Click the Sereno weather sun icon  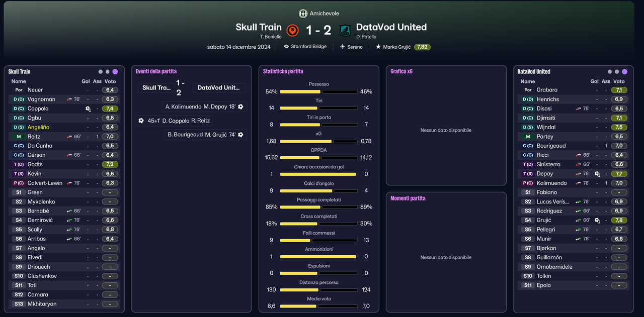pos(343,47)
